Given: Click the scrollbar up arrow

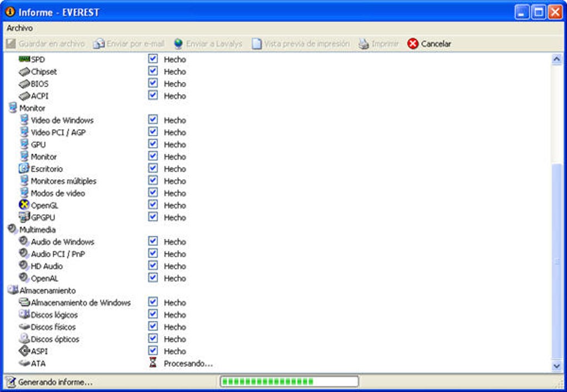Looking at the screenshot, I should pyautogui.click(x=557, y=59).
